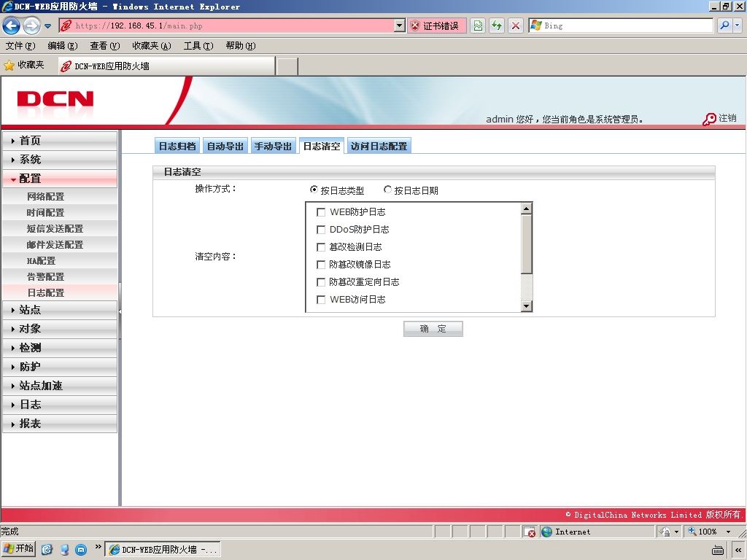Open the 查看(V) menu
This screenshot has height=560, width=747.
(105, 46)
